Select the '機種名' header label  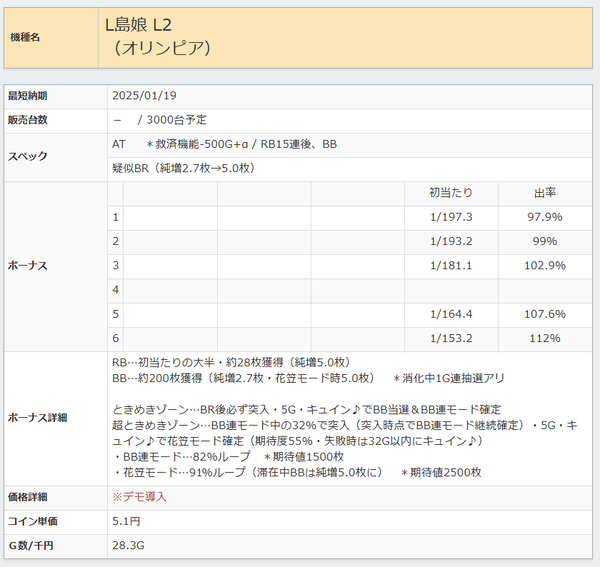(x=25, y=37)
